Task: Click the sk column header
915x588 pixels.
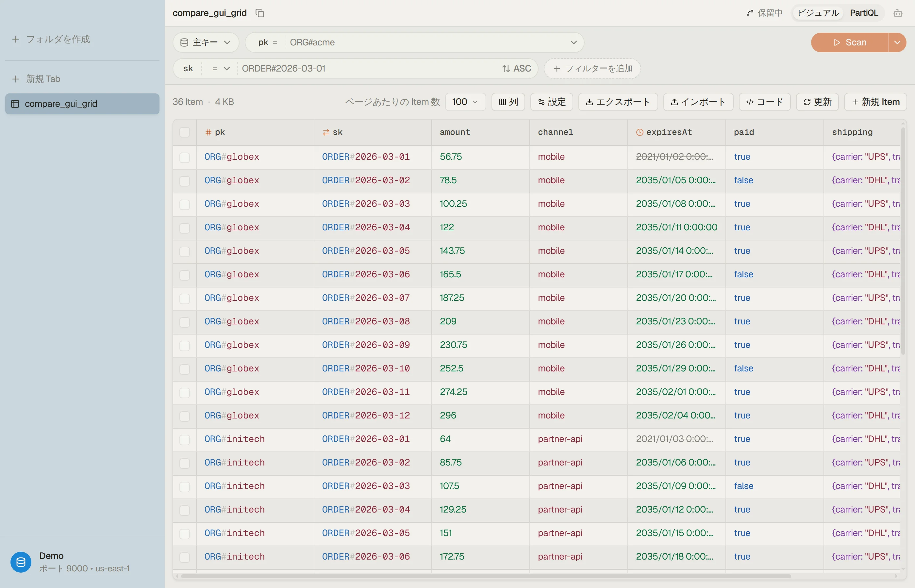Action: [373, 132]
